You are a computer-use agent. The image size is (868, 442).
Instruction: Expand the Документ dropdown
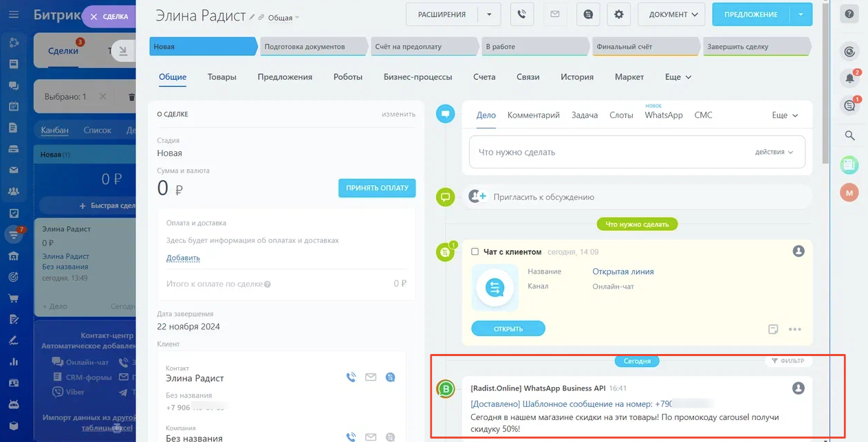672,14
